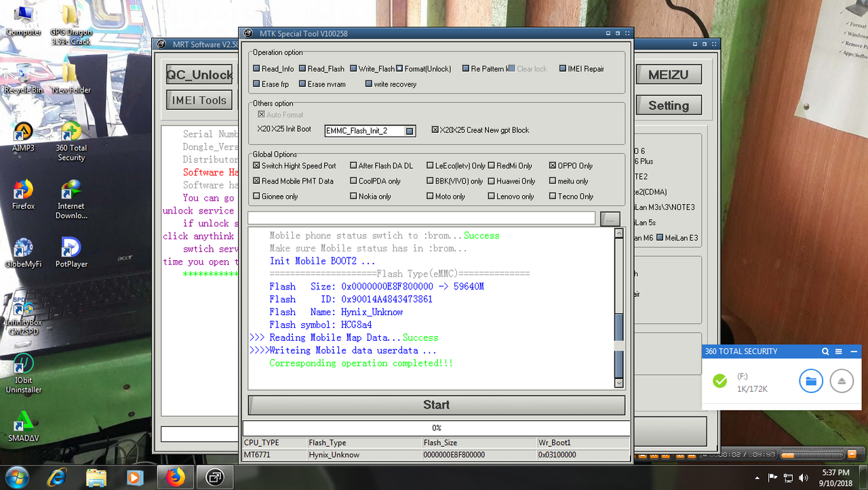Screen dimensions: 868x490
Task: Eject drive F: from 360 popup
Action: coord(842,381)
